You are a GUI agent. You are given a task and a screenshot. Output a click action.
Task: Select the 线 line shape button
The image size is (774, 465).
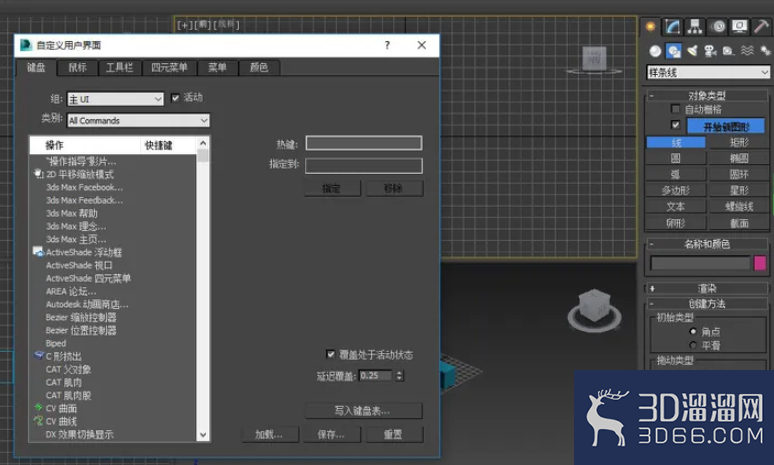676,143
